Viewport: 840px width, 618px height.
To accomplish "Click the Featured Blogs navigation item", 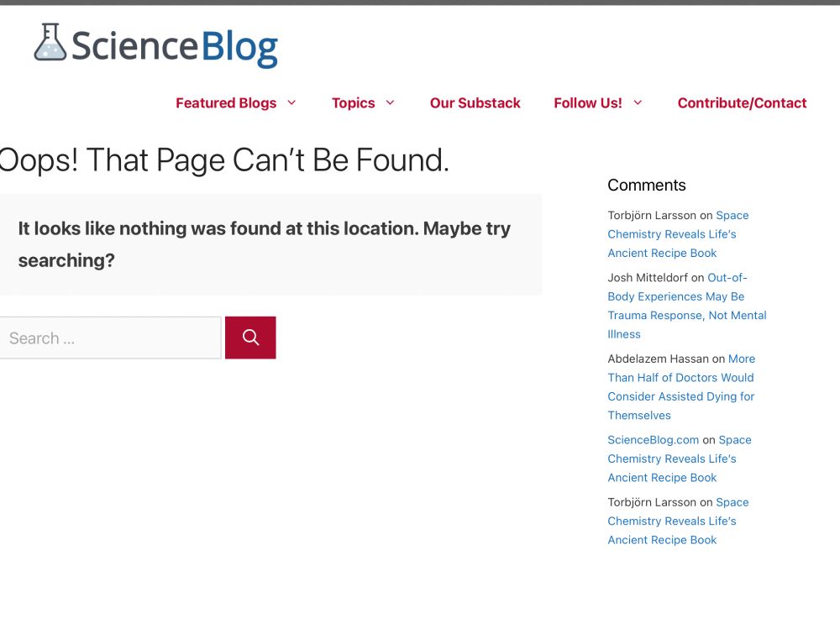I will pyautogui.click(x=226, y=102).
